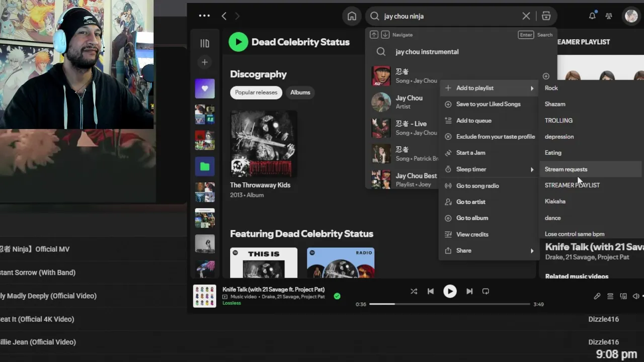Viewport: 644px width, 362px height.
Task: Play Dead Celebrity Status with green button
Action: coord(238,42)
